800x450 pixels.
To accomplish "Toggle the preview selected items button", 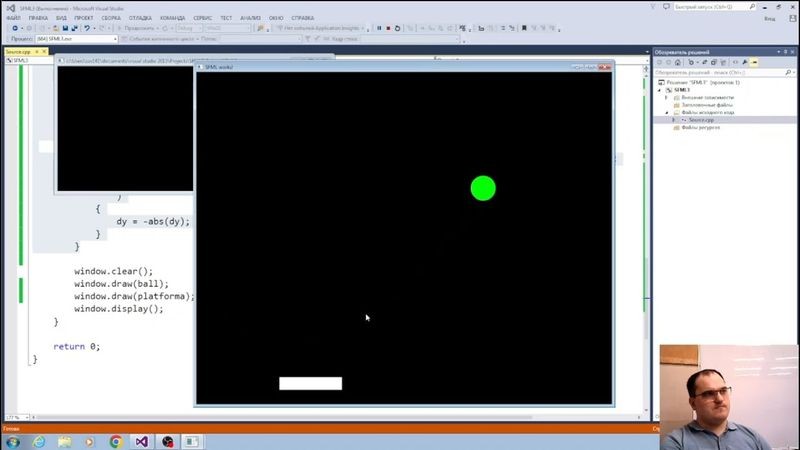I will coord(755,62).
